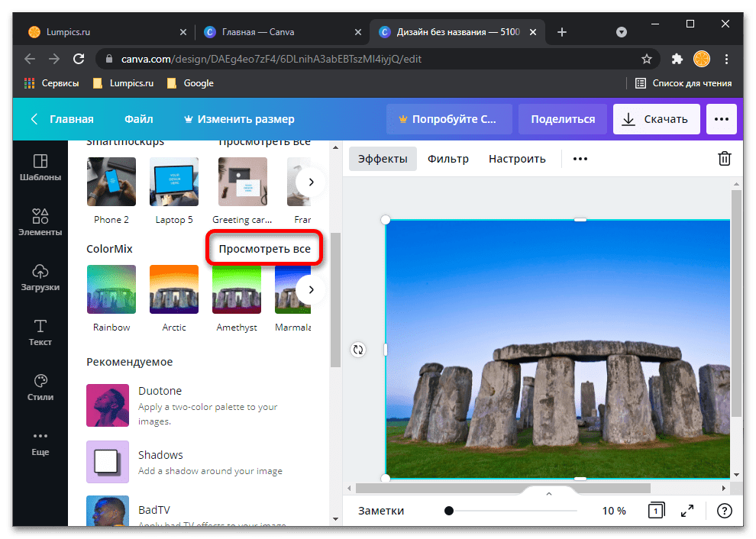756x539 pixels.
Task: Select the Stonehenge image on canvas
Action: point(558,349)
